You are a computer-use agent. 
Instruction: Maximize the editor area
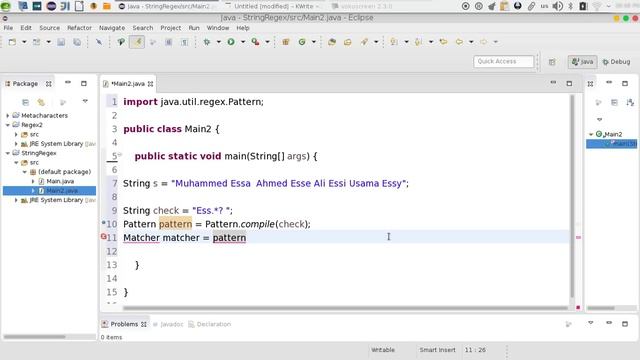click(569, 83)
